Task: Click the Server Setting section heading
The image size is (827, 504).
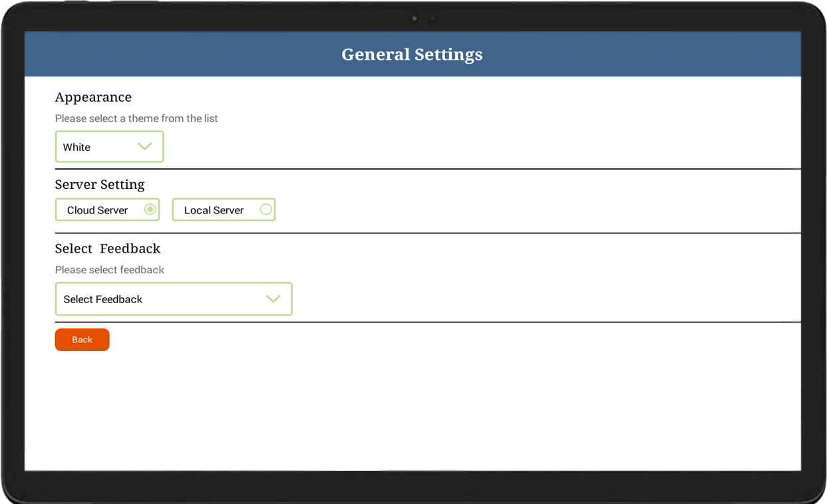Action: pyautogui.click(x=100, y=184)
